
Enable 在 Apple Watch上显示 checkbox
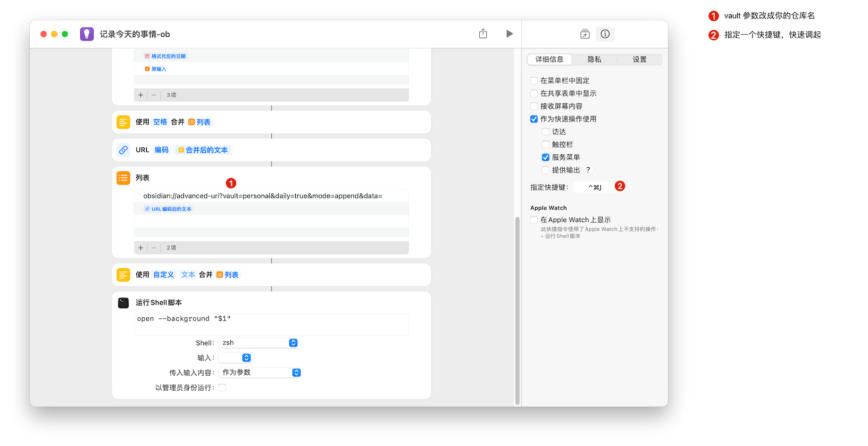[x=534, y=220]
